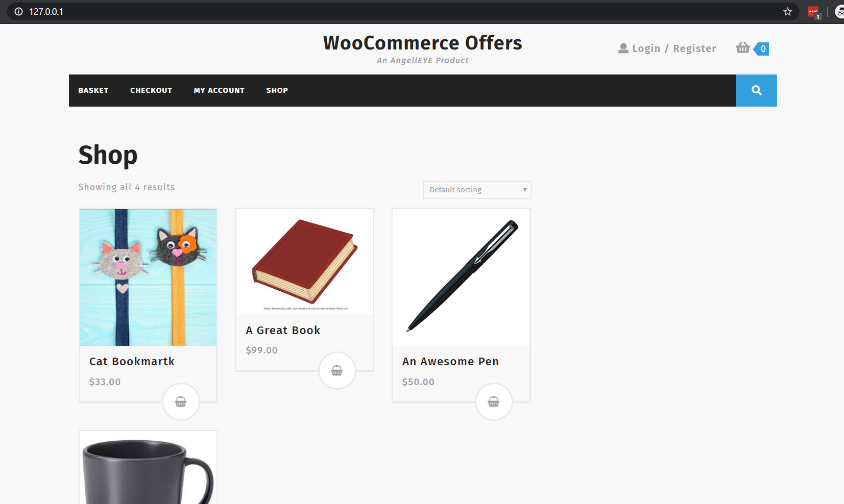Click the bookmark star icon in address bar
This screenshot has height=504, width=844.
click(x=787, y=12)
